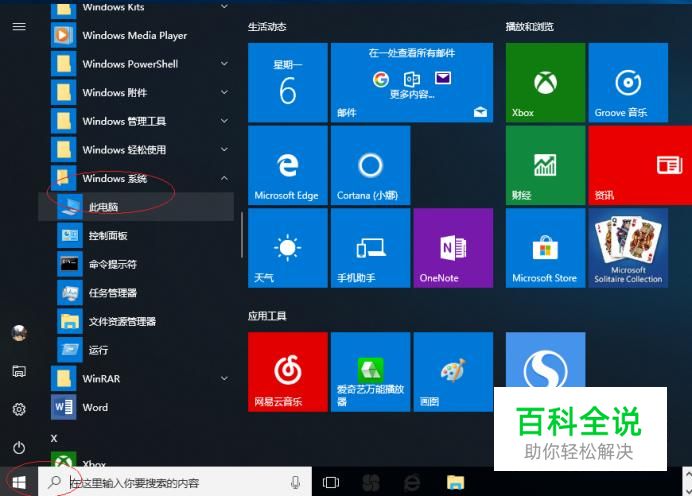Click the Windows Start button
This screenshot has width=692, height=496.
tap(19, 482)
